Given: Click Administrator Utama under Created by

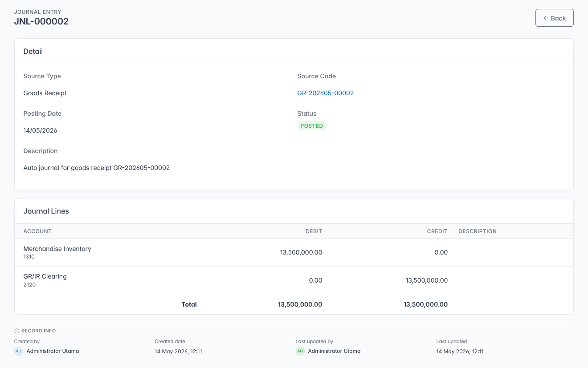Looking at the screenshot, I should coord(53,351).
